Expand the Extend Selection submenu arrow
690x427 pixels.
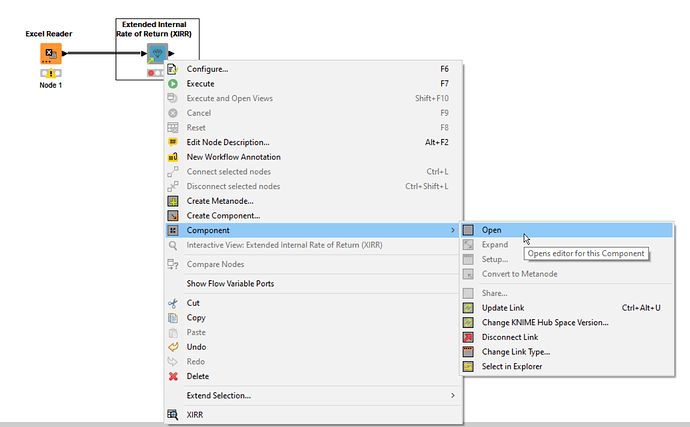pos(452,395)
